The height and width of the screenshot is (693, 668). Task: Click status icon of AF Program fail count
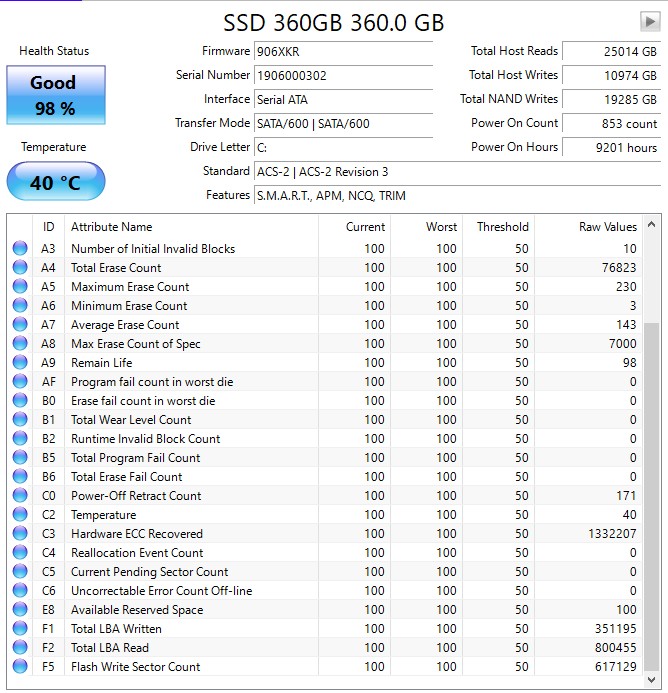[x=20, y=381]
